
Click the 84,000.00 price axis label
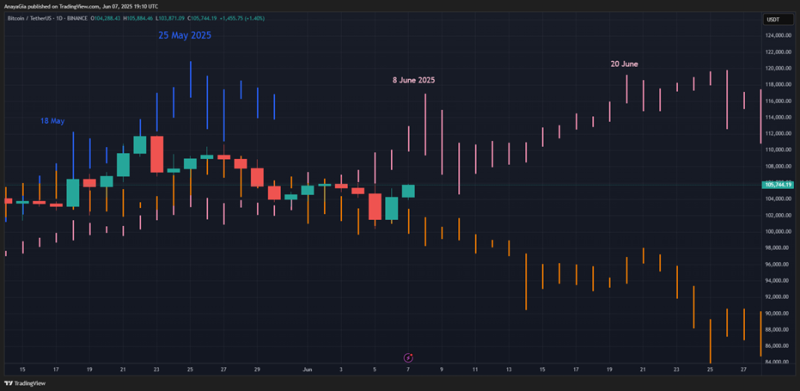[777, 362]
